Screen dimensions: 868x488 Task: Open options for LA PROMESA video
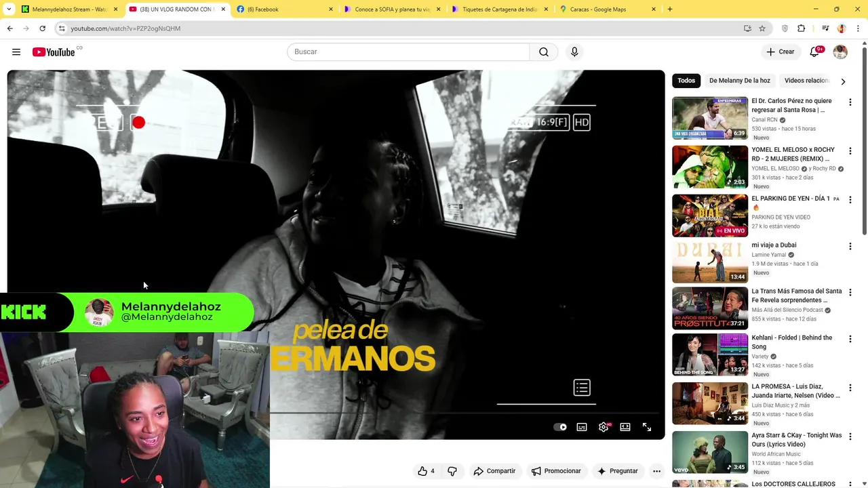click(x=850, y=388)
